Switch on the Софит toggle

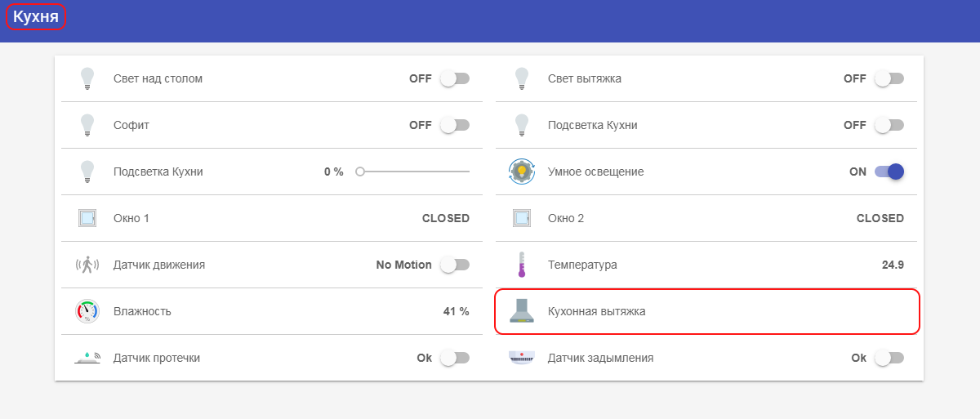tap(455, 125)
